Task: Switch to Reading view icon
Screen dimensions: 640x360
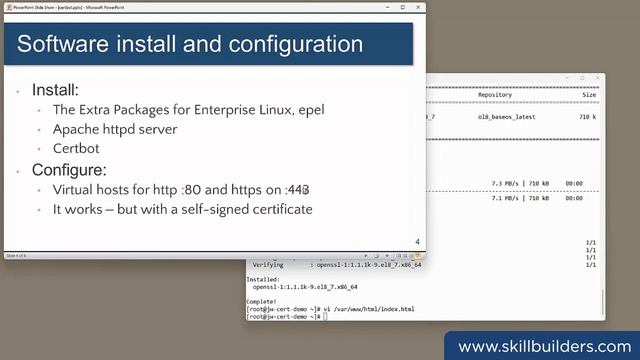Action: pyautogui.click(x=411, y=256)
